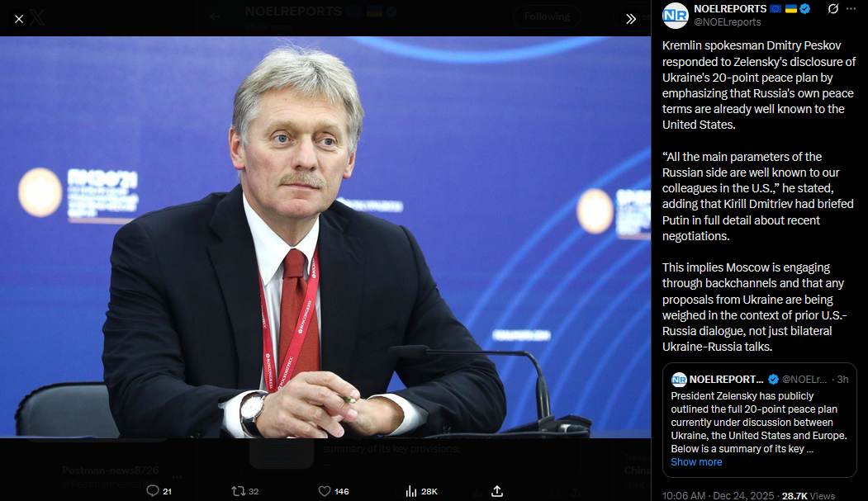Open the quoted post about Zelensky's peace plan
Viewport: 868px width, 501px height.
coord(760,420)
